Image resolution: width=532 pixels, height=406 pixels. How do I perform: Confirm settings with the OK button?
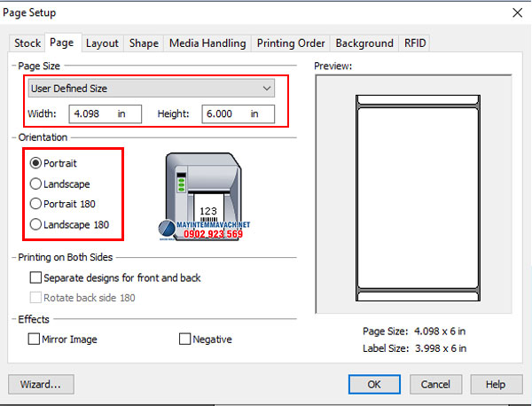point(374,384)
